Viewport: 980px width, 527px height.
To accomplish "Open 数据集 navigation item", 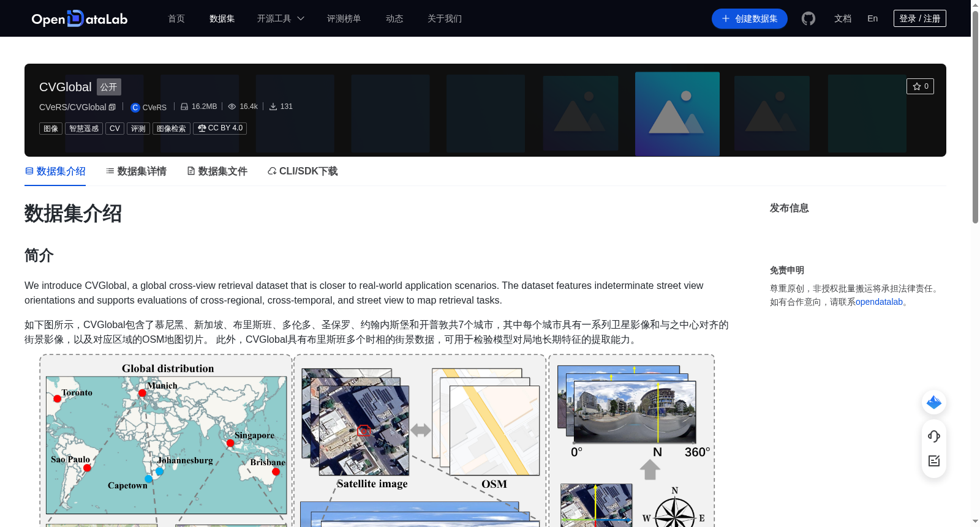I will coord(222,18).
